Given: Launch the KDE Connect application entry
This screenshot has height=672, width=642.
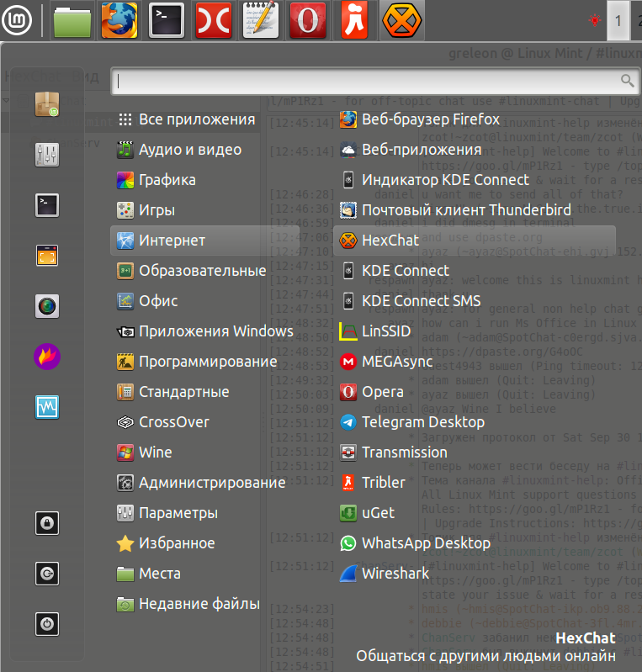Looking at the screenshot, I should click(x=475, y=271).
